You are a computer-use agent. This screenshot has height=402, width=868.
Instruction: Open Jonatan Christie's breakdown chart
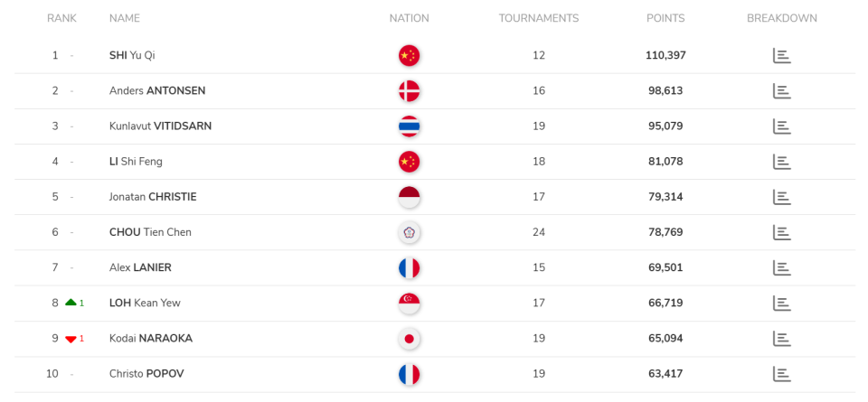pyautogui.click(x=782, y=197)
